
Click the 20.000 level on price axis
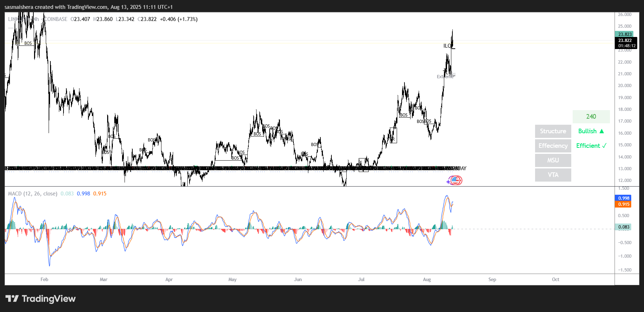click(624, 86)
